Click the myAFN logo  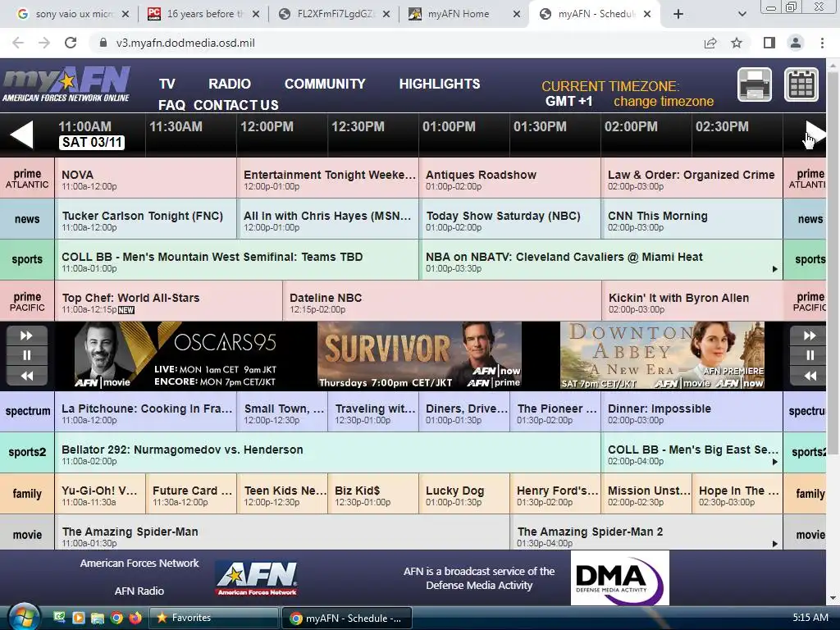66,84
